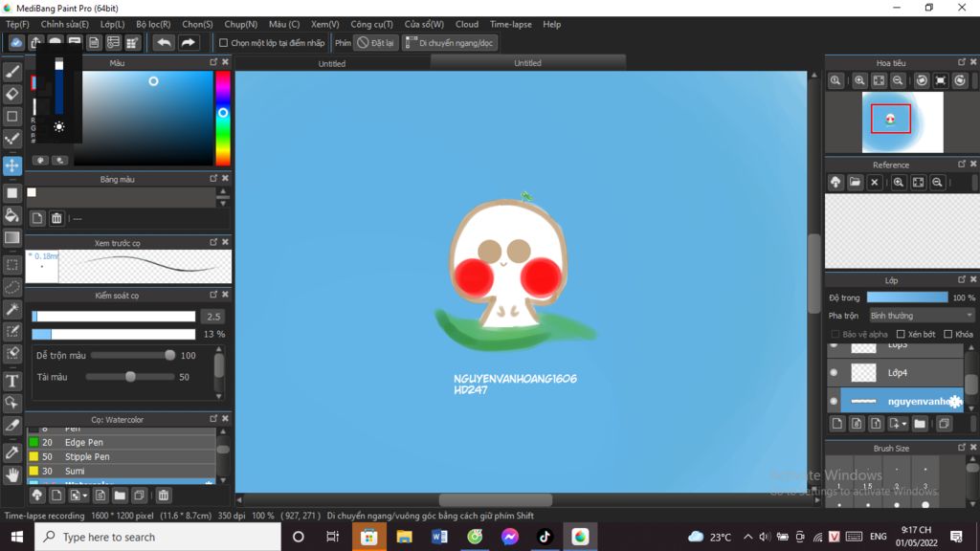This screenshot has width=980, height=551.
Task: Undock the Lớp panel
Action: click(962, 279)
